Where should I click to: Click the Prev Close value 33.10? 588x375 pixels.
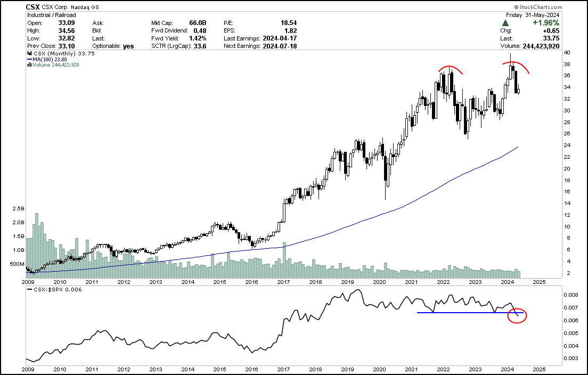click(67, 46)
